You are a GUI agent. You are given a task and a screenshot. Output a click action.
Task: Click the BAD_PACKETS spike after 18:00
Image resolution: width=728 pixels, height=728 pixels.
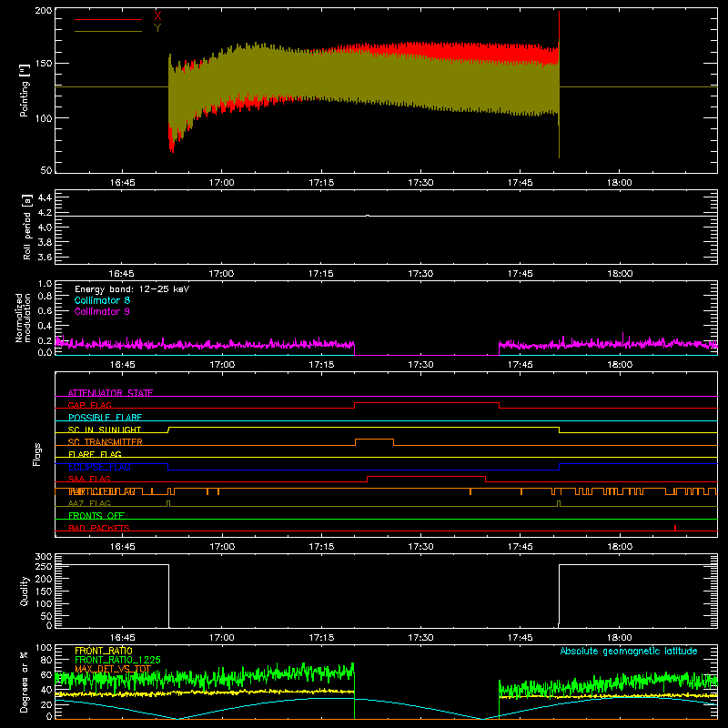point(675,528)
